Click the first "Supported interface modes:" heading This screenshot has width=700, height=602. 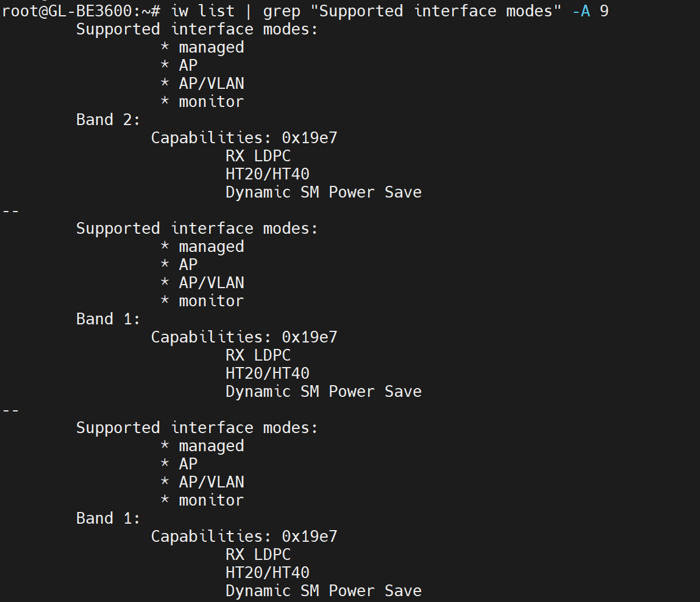tap(197, 29)
